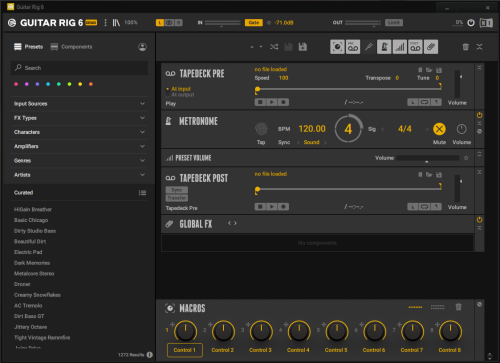Screen dimensions: 500x363
Task: Toggle Metronome power button
Action: (x=479, y=115)
